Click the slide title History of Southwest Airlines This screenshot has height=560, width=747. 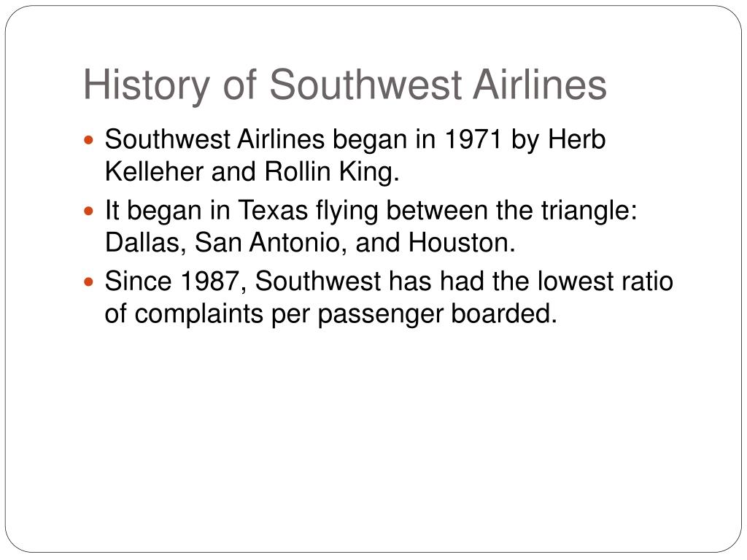345,85
